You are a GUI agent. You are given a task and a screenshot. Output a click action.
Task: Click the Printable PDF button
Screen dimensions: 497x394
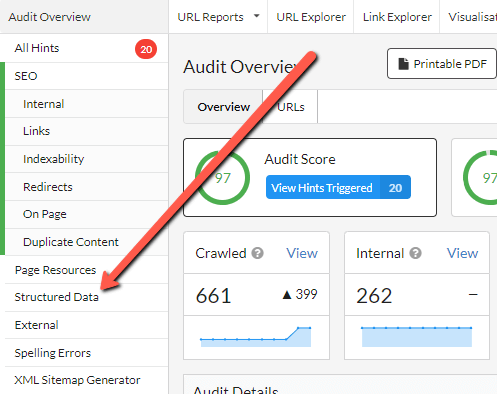coord(442,64)
